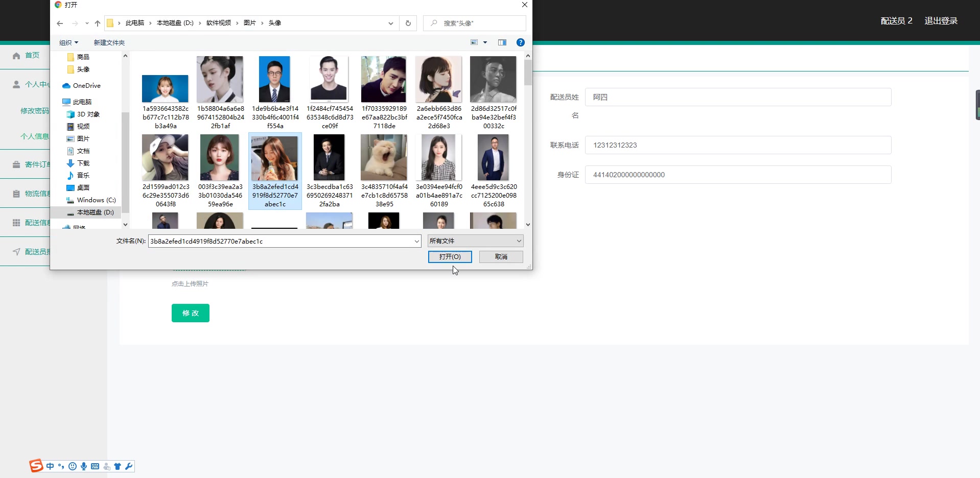
Task: Click 退出登录 to log out
Action: [x=941, y=20]
